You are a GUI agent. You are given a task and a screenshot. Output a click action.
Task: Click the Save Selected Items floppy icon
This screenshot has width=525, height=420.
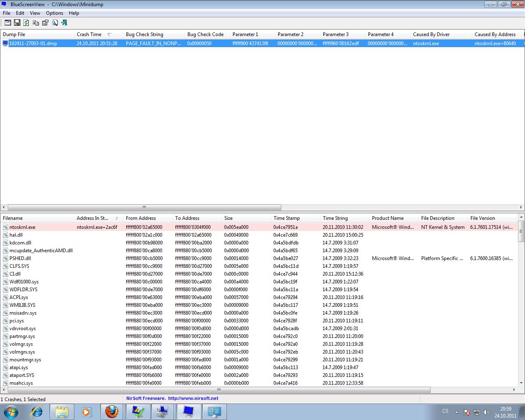tap(17, 23)
